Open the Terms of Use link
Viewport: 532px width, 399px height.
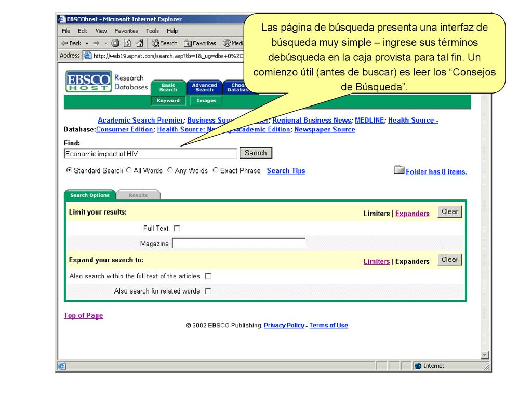329,325
